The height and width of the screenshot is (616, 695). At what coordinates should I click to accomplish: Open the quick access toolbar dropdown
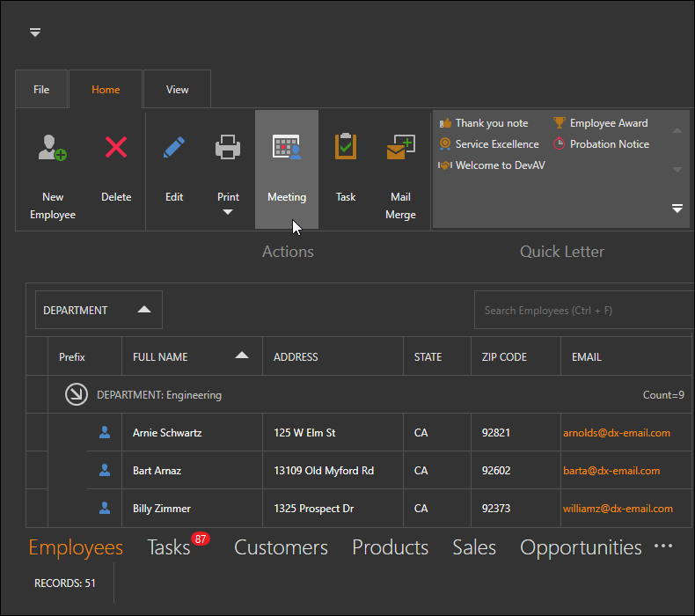(x=35, y=33)
